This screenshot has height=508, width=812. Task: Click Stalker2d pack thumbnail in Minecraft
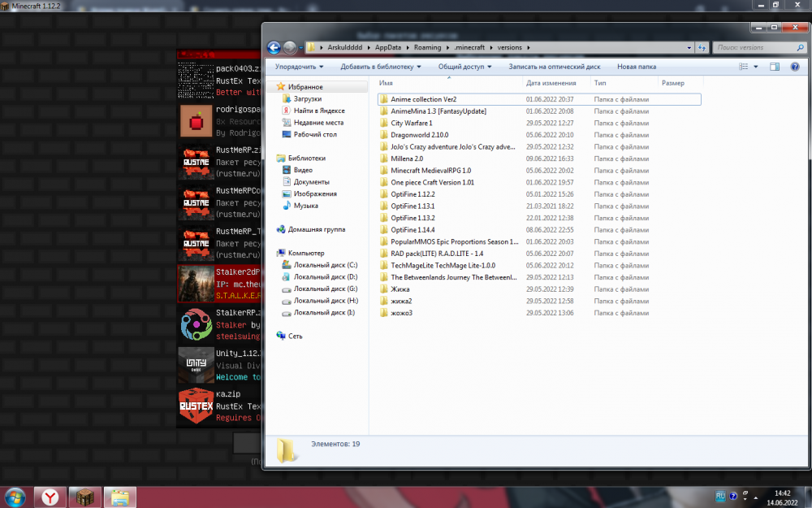[x=196, y=284]
